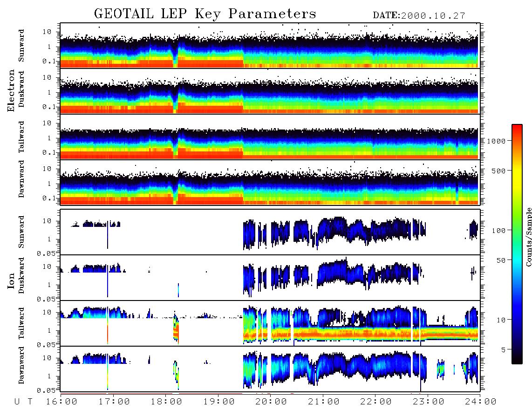Click the "22:00" time tick label
The image size is (532, 410).
376,402
